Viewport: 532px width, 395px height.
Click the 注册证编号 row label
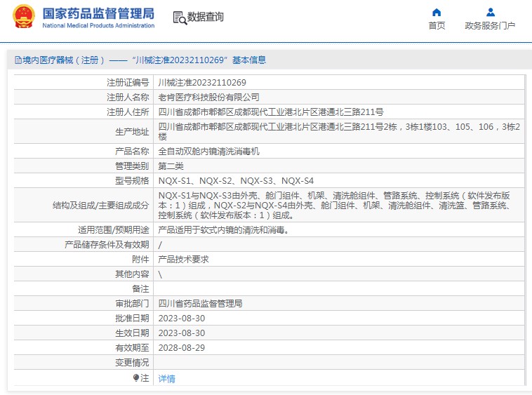click(128, 82)
